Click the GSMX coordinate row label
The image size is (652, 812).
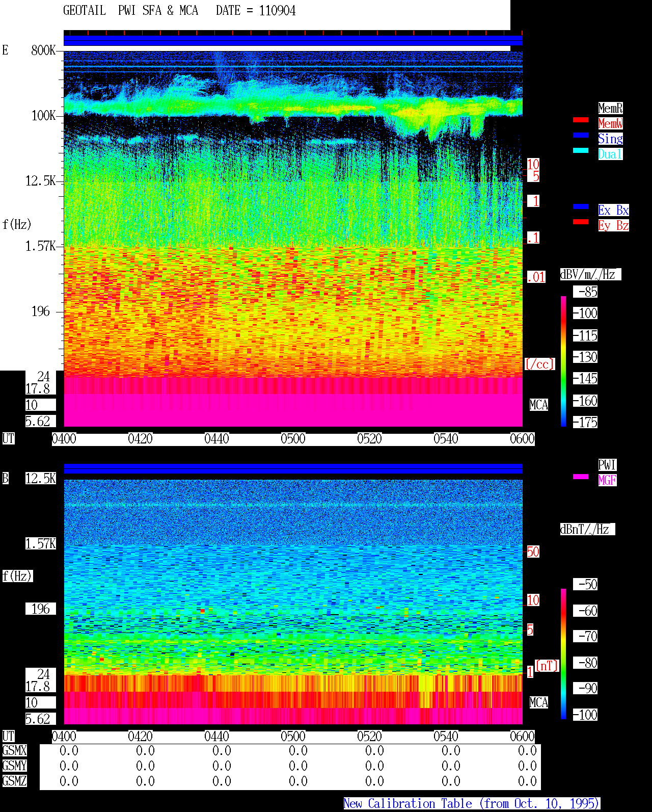coord(14,750)
